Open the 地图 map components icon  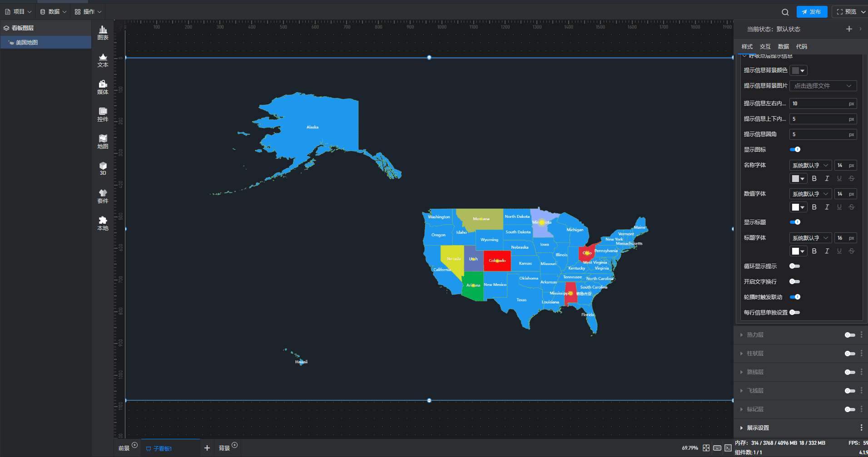pyautogui.click(x=103, y=142)
